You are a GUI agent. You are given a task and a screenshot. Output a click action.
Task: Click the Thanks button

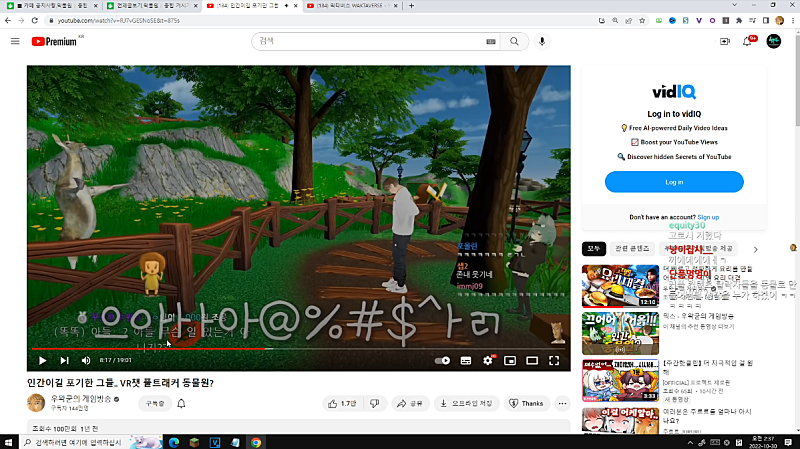pyautogui.click(x=527, y=403)
